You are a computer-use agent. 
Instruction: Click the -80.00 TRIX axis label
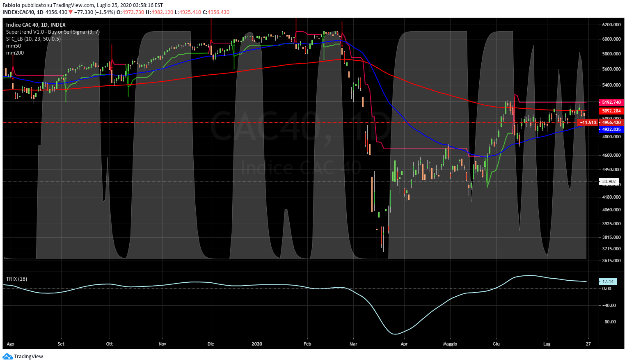pos(609,322)
